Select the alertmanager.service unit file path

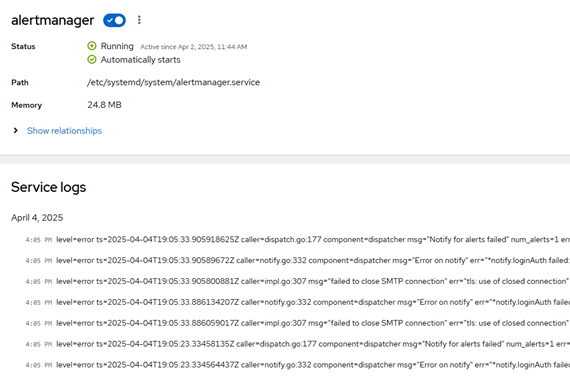[173, 82]
